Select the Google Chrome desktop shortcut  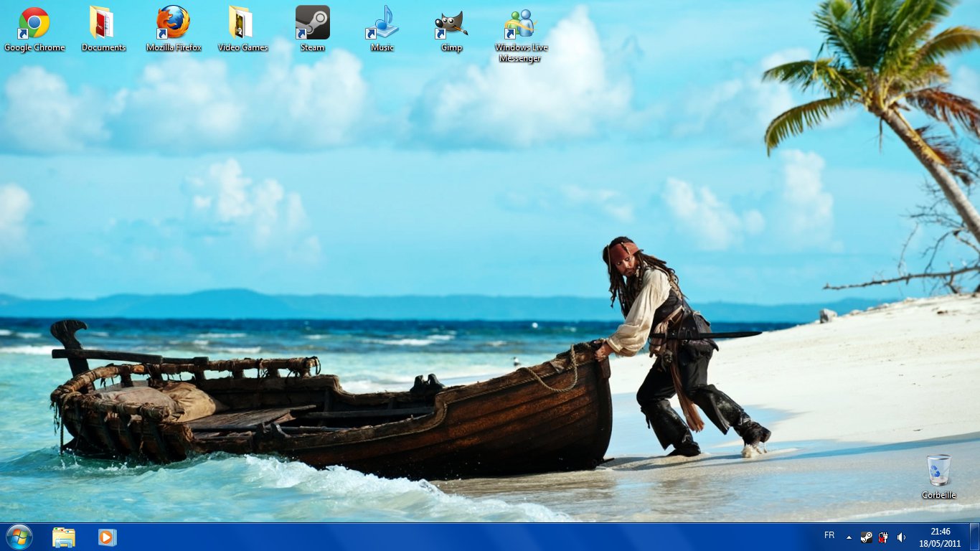click(x=34, y=29)
